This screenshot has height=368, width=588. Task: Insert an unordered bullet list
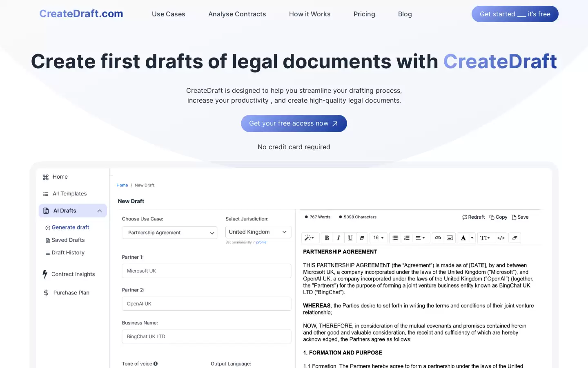pos(395,238)
